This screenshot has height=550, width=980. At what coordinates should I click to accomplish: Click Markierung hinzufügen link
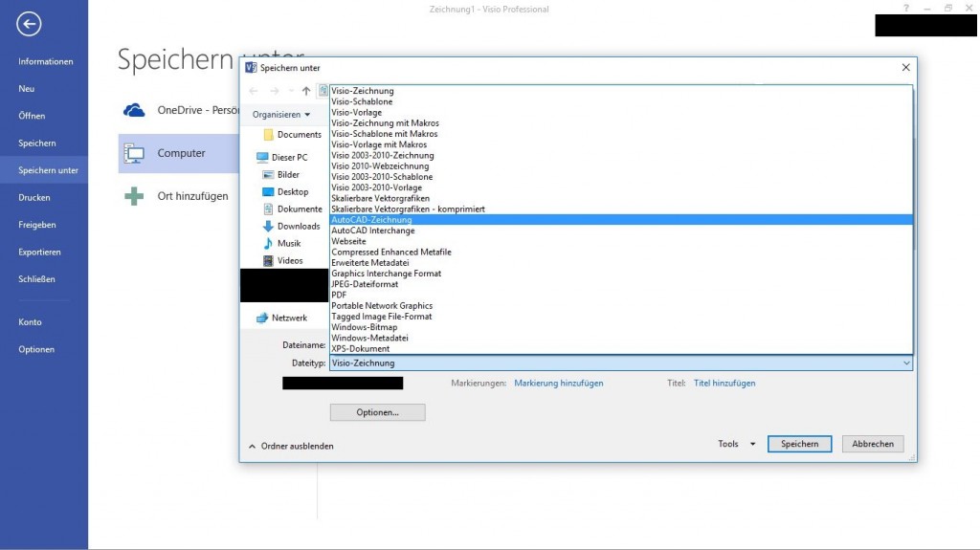coord(558,384)
